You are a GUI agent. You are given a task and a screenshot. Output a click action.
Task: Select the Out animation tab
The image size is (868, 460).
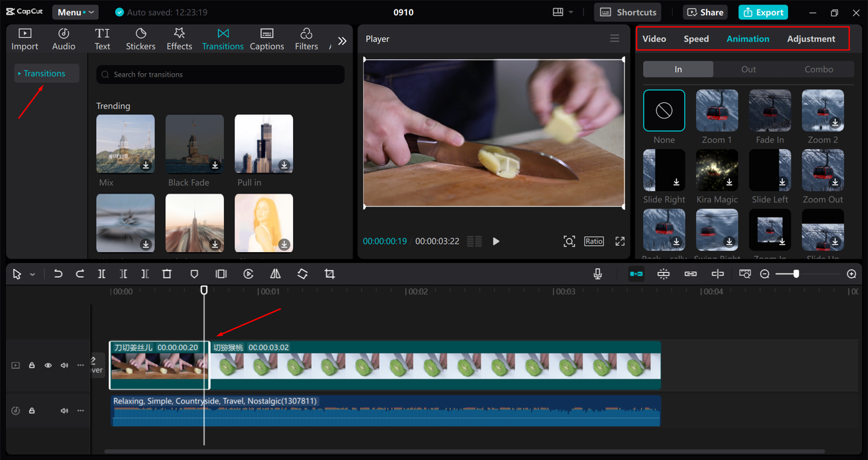point(749,69)
